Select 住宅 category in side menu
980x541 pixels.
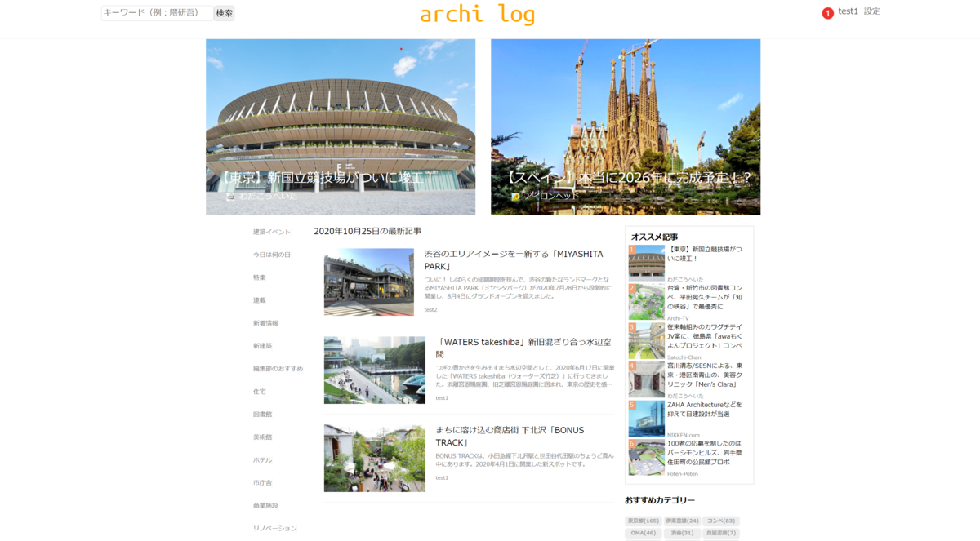tap(260, 392)
